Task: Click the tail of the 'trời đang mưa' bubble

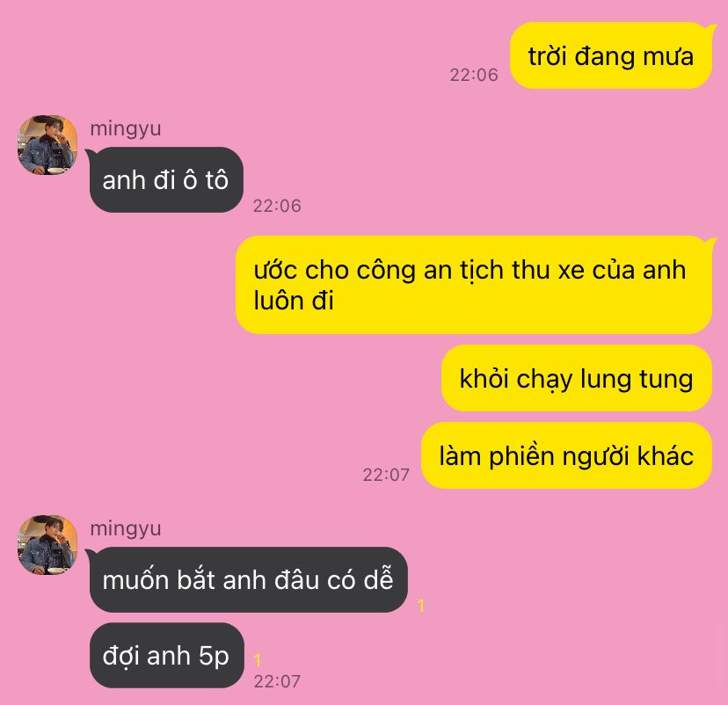Action: [x=710, y=29]
